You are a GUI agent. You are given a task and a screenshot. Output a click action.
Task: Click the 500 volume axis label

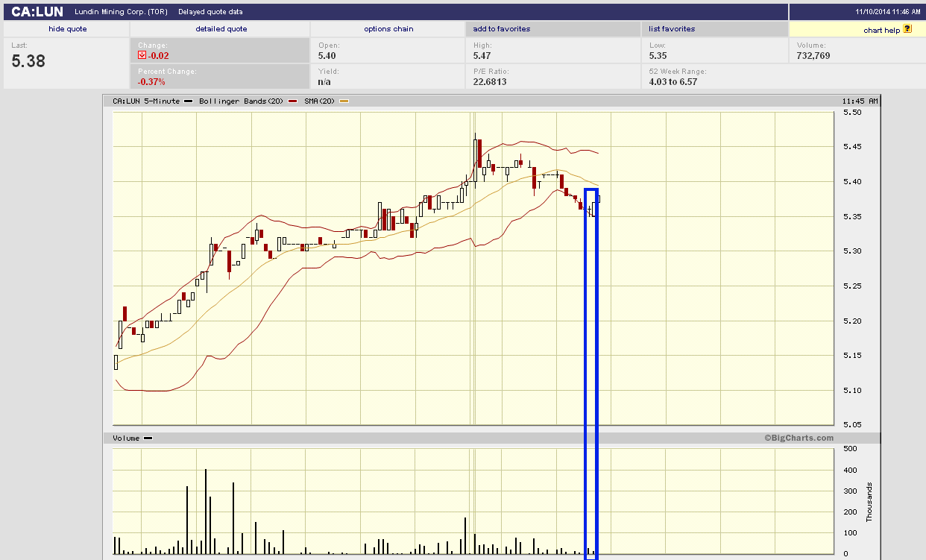(x=850, y=449)
